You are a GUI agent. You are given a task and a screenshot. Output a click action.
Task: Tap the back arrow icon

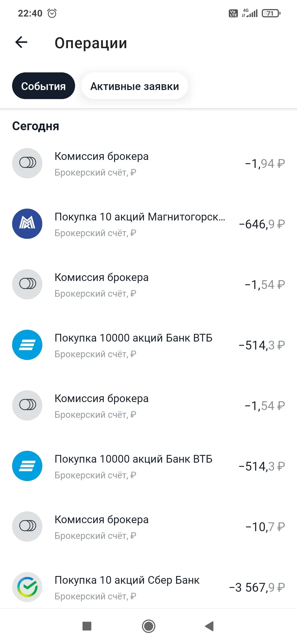[21, 42]
